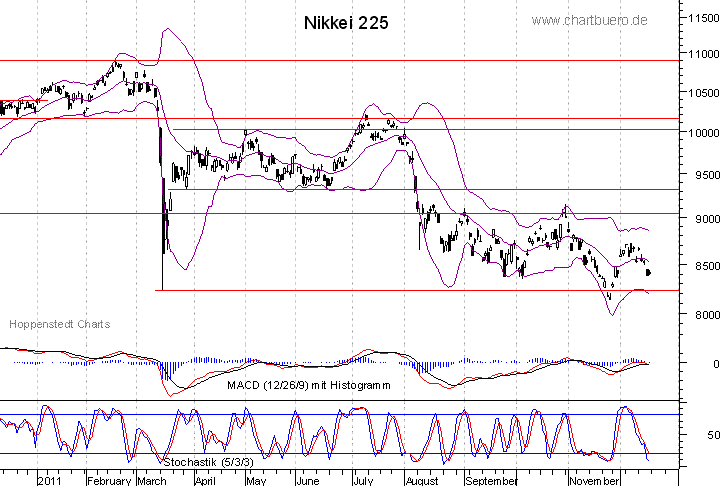Click the May time axis label

point(256,480)
